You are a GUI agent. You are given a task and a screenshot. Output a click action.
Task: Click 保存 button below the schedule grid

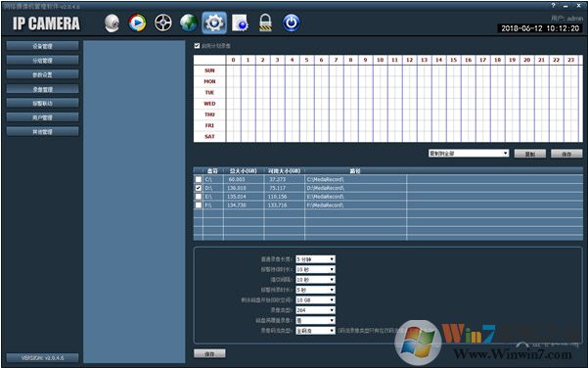(x=566, y=154)
